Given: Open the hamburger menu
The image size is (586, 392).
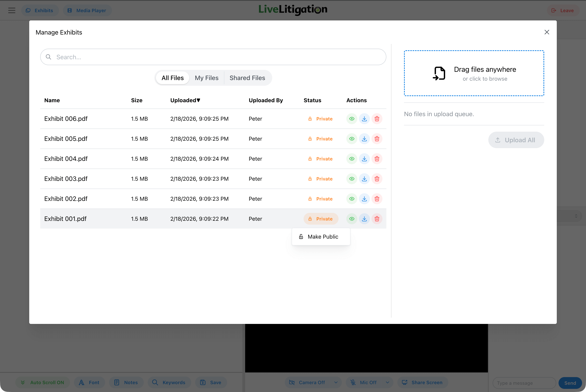Looking at the screenshot, I should point(12,10).
